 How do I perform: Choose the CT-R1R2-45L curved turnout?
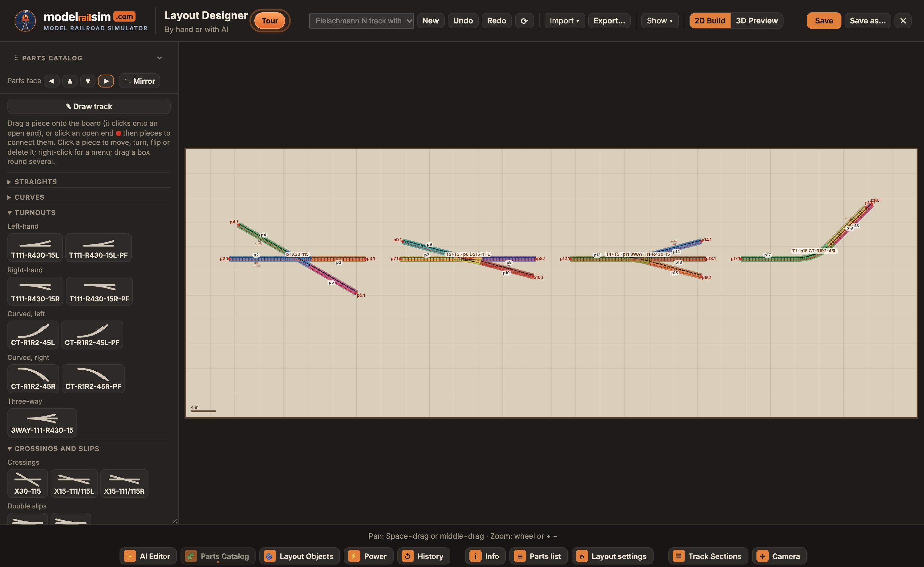pos(33,335)
